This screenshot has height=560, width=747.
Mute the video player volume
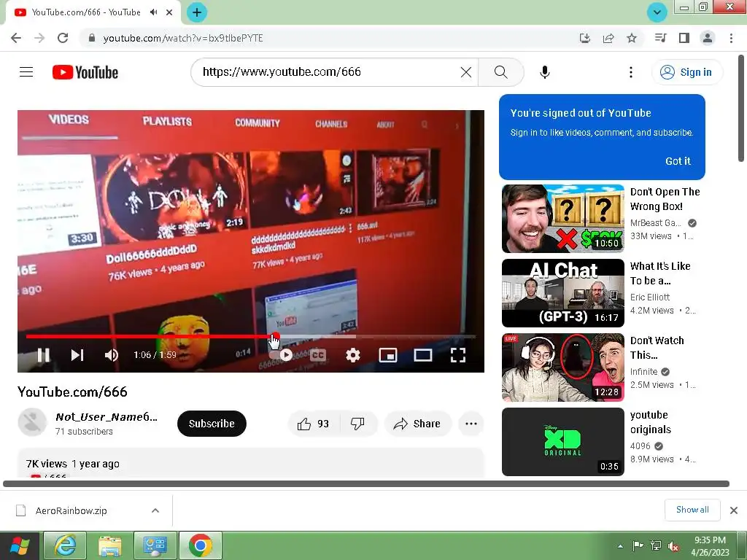click(112, 355)
